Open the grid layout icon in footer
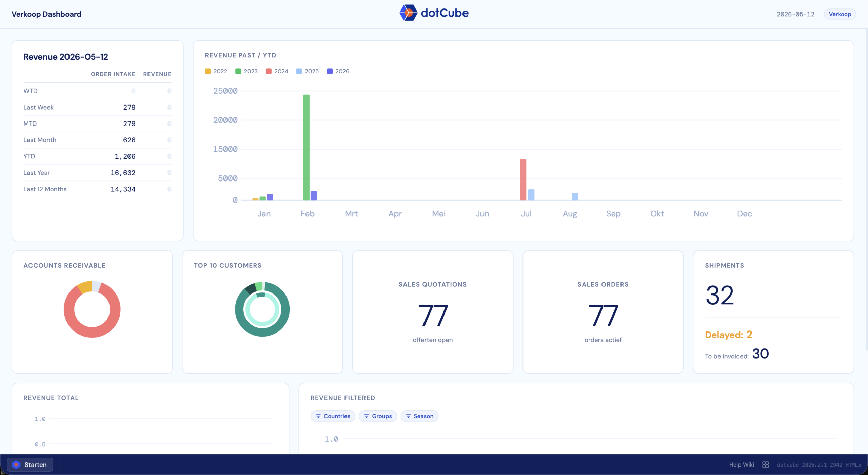Screen dimensions: 868x475 [765, 464]
